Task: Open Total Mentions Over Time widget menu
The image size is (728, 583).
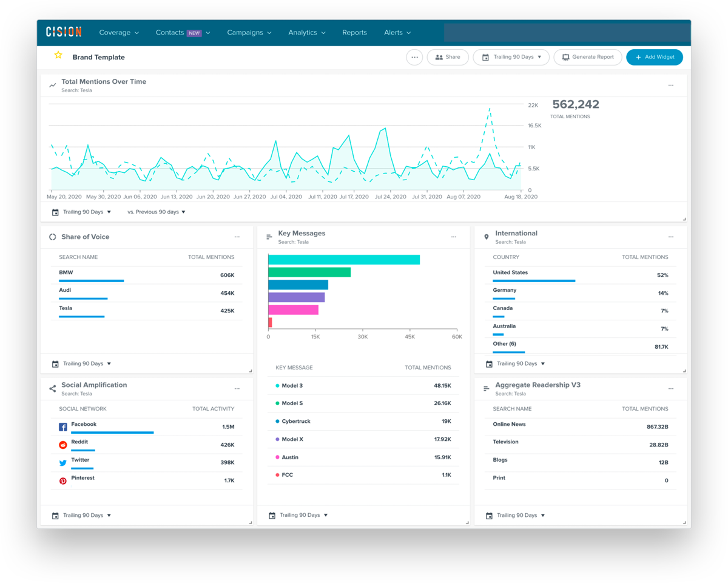Action: click(671, 86)
